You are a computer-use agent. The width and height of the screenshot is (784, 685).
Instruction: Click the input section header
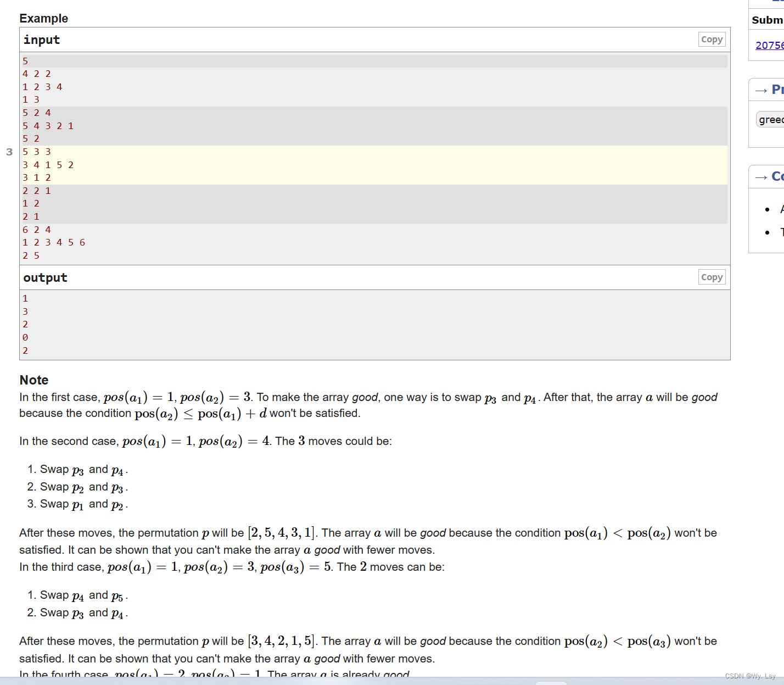[41, 39]
